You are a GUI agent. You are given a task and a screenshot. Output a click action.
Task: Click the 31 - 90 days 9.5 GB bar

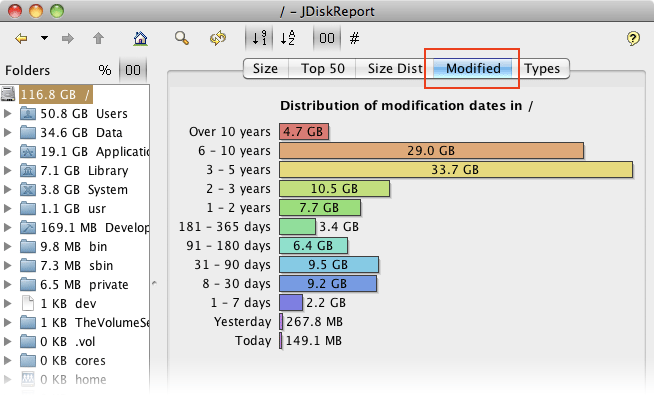tap(329, 265)
